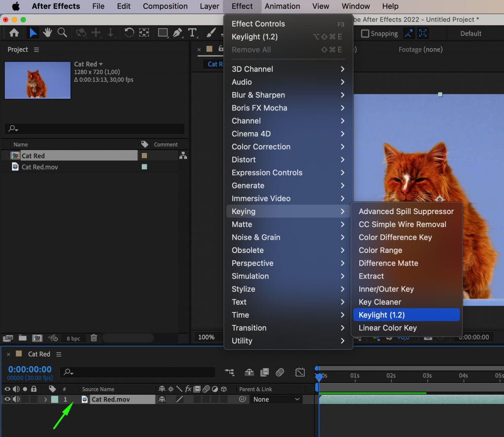This screenshot has height=437, width=504.
Task: Click the Home icon in the toolbar
Action: pyautogui.click(x=14, y=32)
